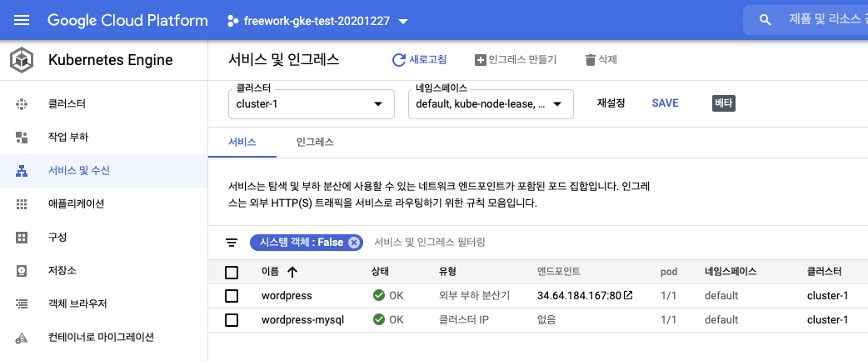Remove the 시스템 객체 : False filter chip

point(354,243)
